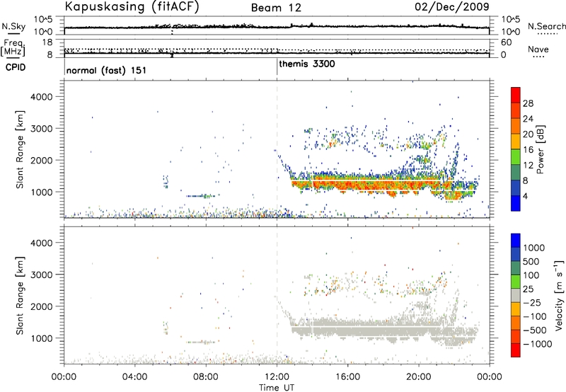Click the 'Time UT' axis title
This screenshot has width=566, height=392.
pos(277,388)
